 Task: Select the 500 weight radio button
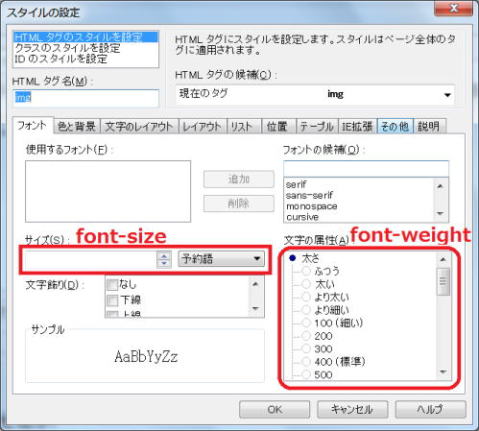[x=306, y=374]
